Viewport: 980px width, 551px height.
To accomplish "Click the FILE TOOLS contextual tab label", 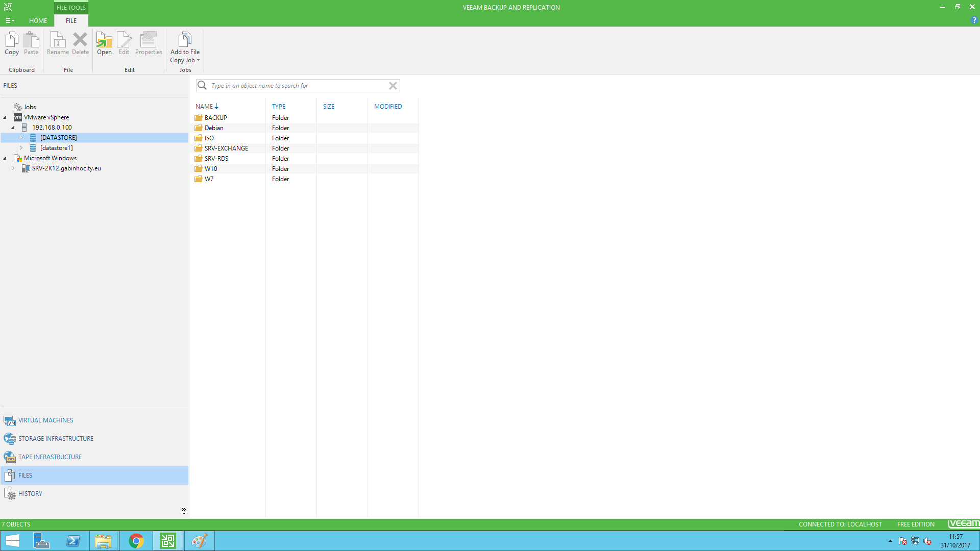I will [71, 8].
